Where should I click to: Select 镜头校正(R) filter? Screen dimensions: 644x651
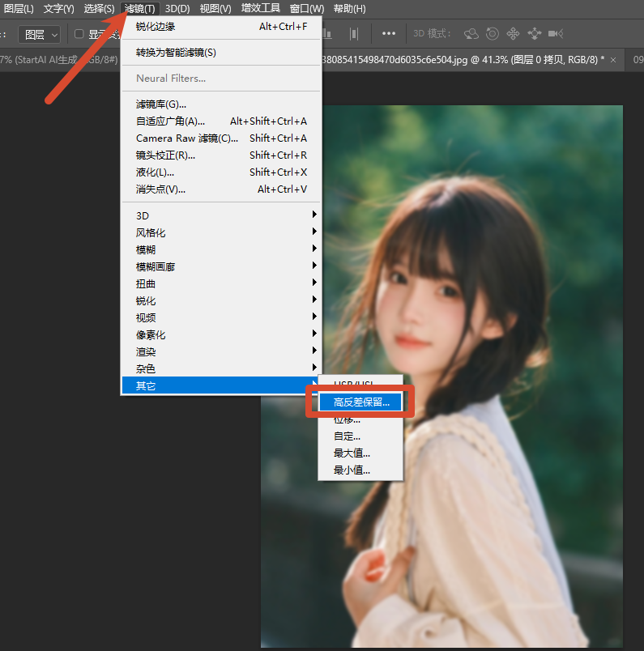point(221,155)
